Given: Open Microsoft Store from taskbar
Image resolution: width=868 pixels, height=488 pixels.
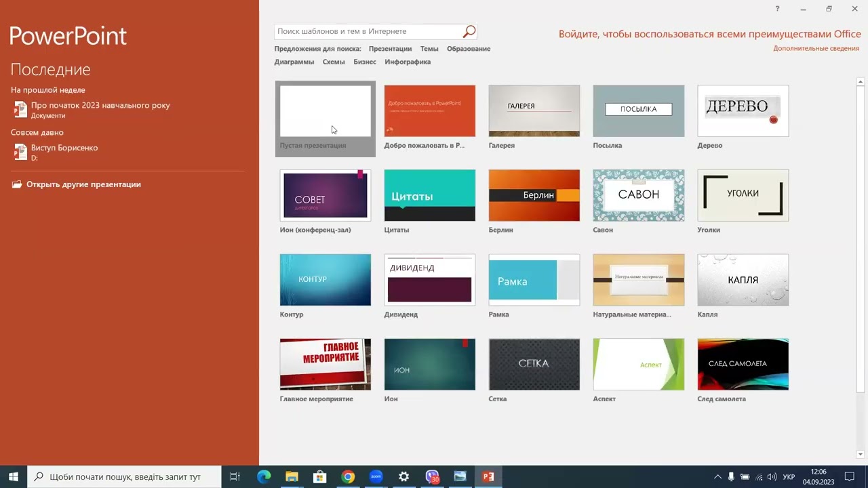Looking at the screenshot, I should (319, 476).
